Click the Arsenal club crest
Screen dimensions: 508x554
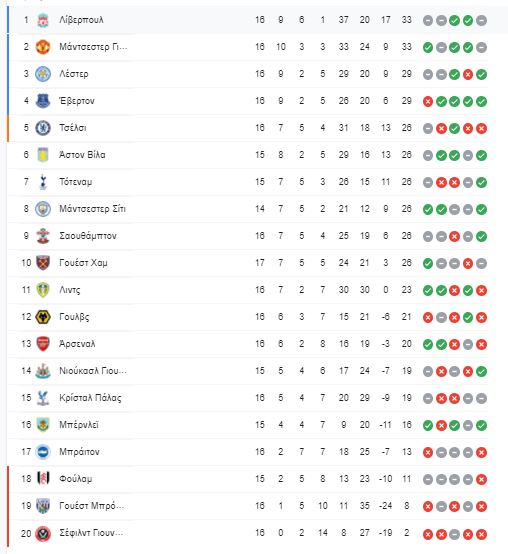click(x=43, y=344)
